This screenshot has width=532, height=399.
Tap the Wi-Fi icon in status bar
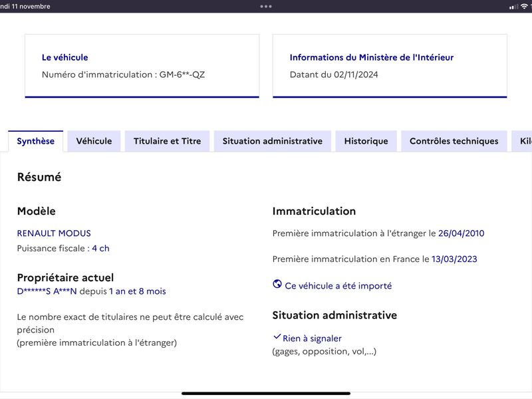pyautogui.click(x=524, y=6)
